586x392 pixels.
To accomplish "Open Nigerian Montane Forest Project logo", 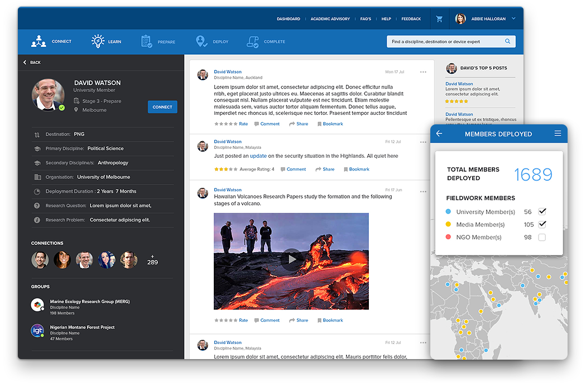I will 37,331.
